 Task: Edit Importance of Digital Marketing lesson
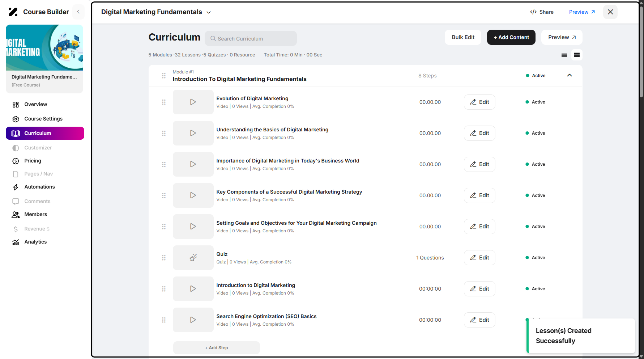click(479, 164)
